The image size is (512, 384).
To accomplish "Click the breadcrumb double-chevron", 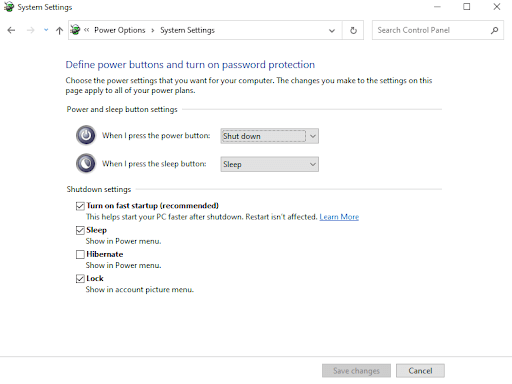I will tap(87, 30).
